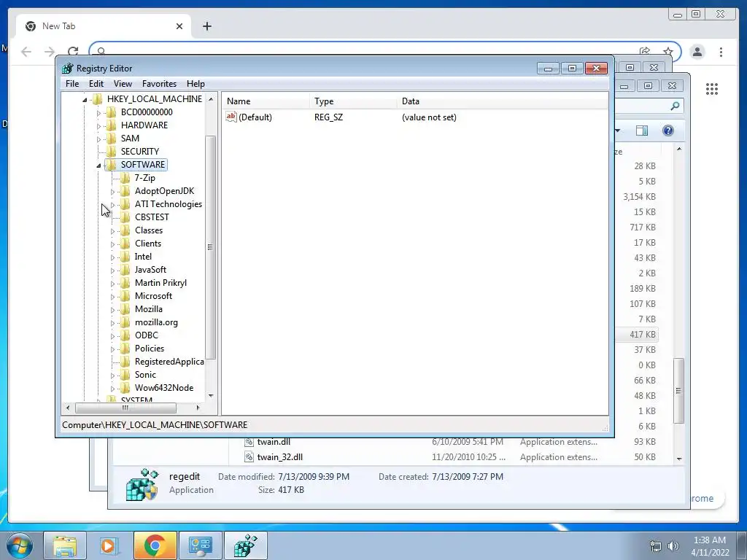The width and height of the screenshot is (747, 560).
Task: Open Windows Media Player from taskbar
Action: pos(109,545)
